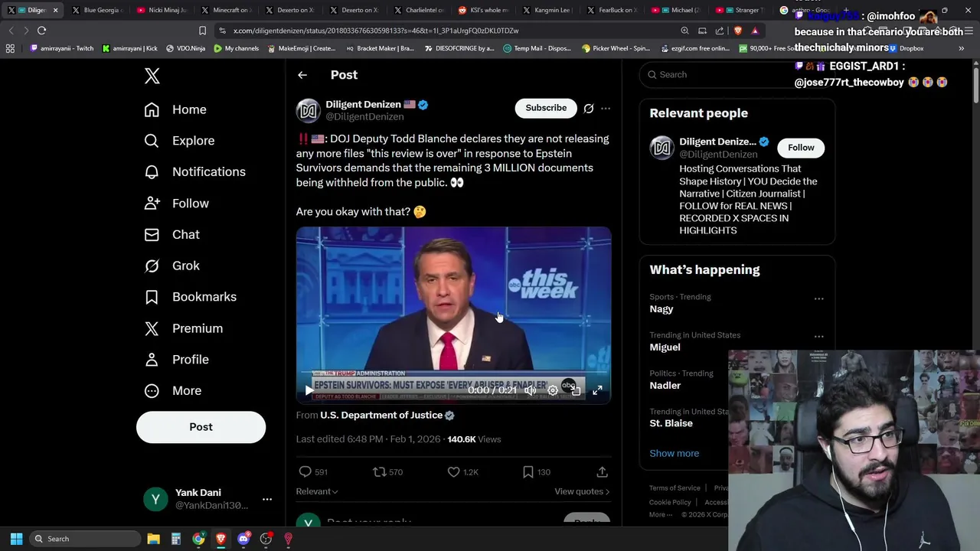Viewport: 980px width, 551px height.
Task: Go back using the Post header arrow
Action: point(302,75)
